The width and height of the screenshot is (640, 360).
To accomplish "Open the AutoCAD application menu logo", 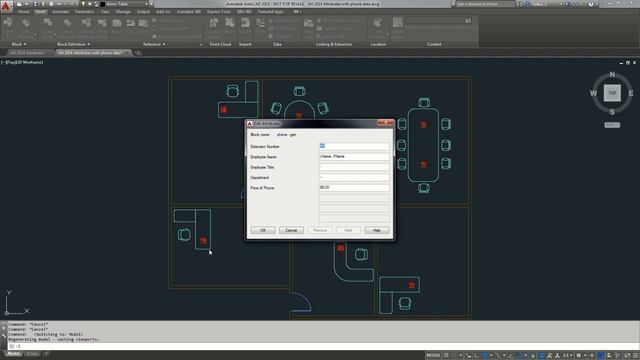I will point(6,6).
